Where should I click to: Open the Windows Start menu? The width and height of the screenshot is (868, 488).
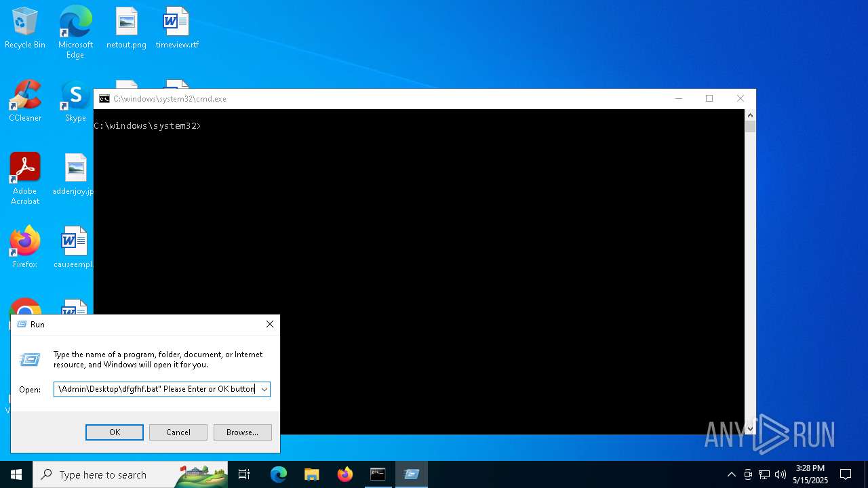[16, 474]
